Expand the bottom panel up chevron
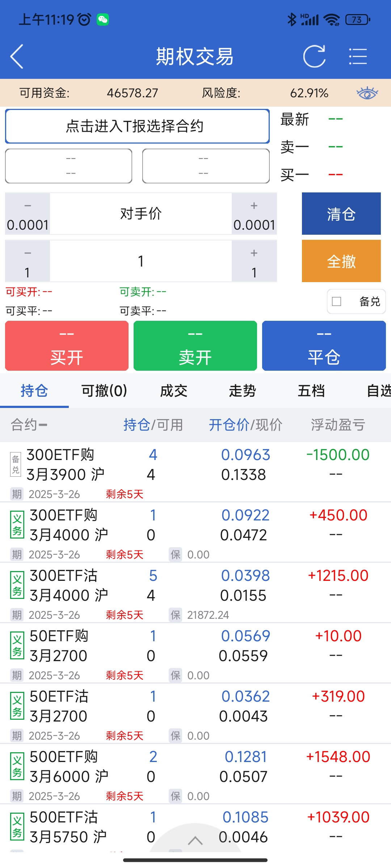391x868 pixels. pyautogui.click(x=195, y=840)
